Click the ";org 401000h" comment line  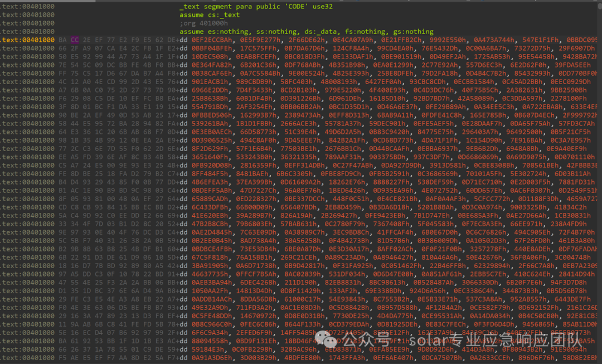[x=203, y=23]
